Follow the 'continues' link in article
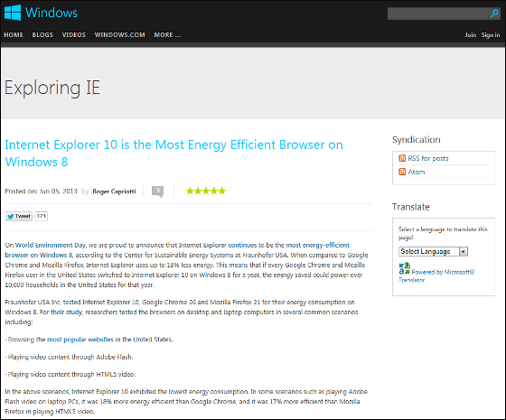506x420 pixels. point(242,245)
